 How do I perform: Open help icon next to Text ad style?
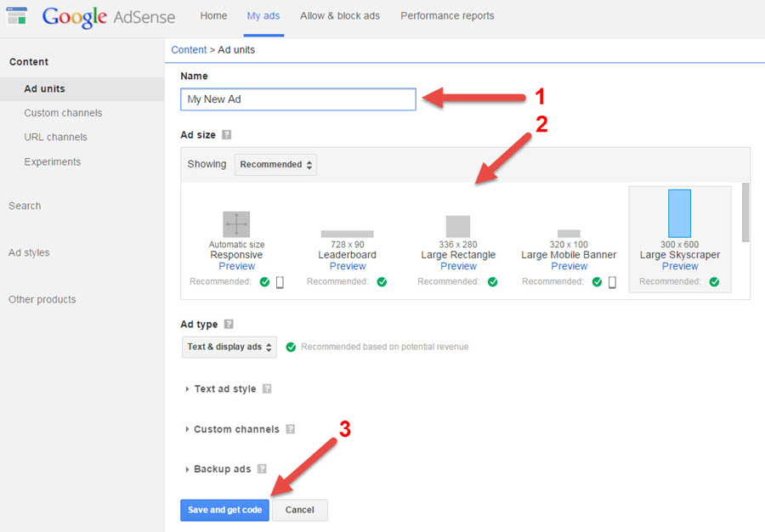267,388
